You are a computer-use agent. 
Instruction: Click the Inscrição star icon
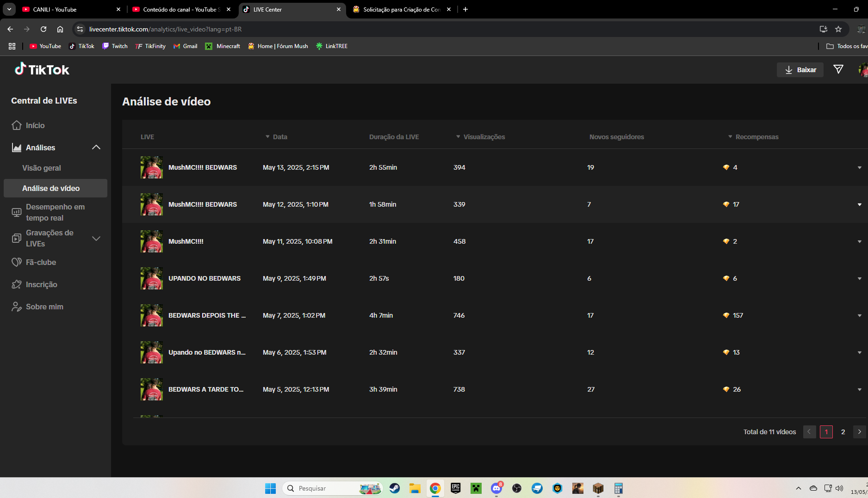[17, 284]
